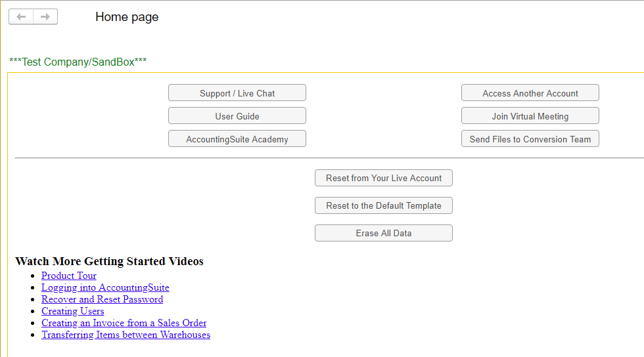Open the User Guide button
The width and height of the screenshot is (644, 357).
(x=237, y=116)
